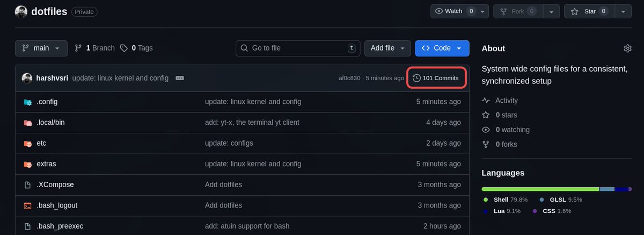Screen dimensions: 644x235
Task: Click the harshvsri commit author avatar
Action: 27,78
